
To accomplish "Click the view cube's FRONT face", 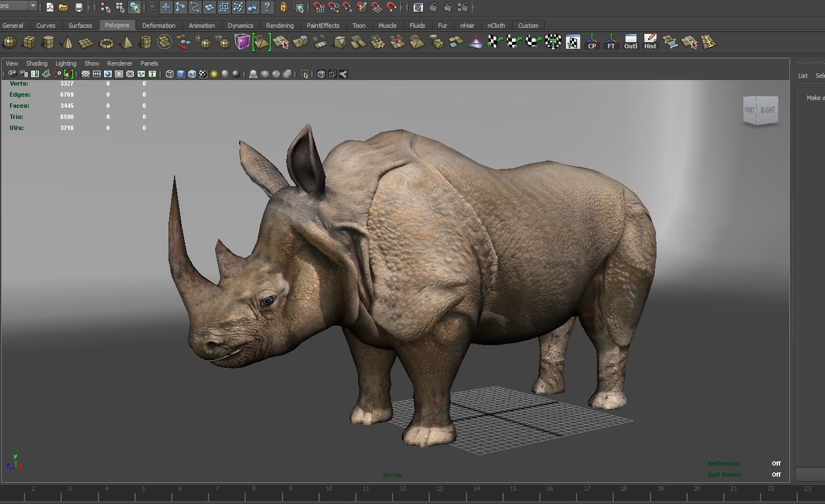I will point(750,110).
